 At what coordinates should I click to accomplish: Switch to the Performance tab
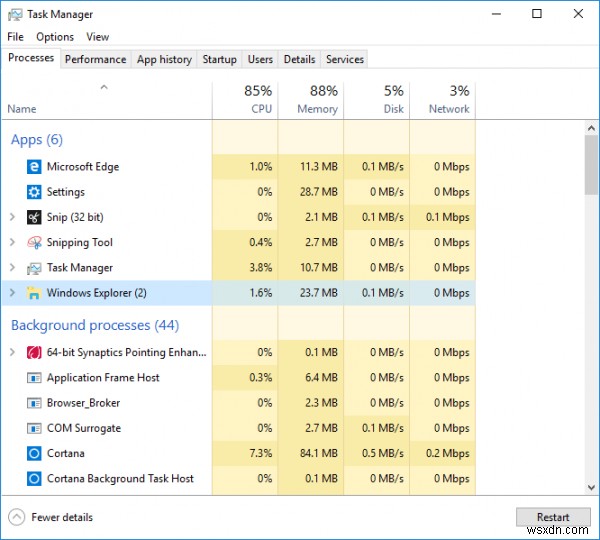pos(96,59)
